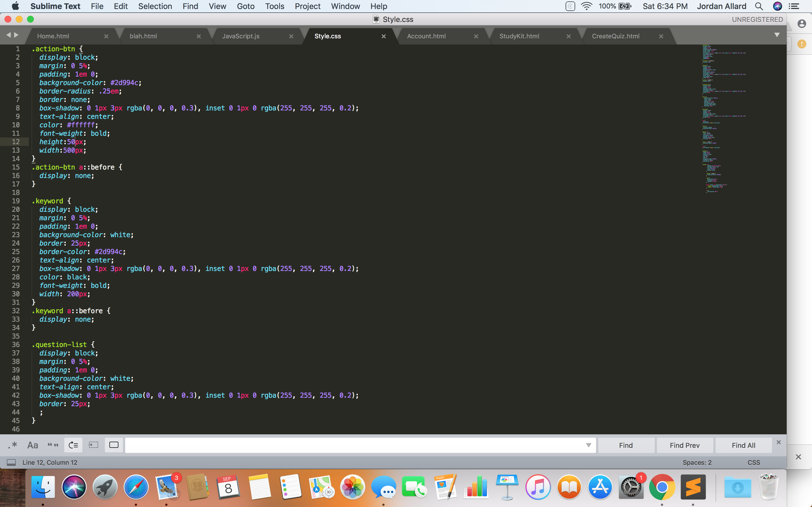Switch to the JavaScript.js tab

[240, 36]
